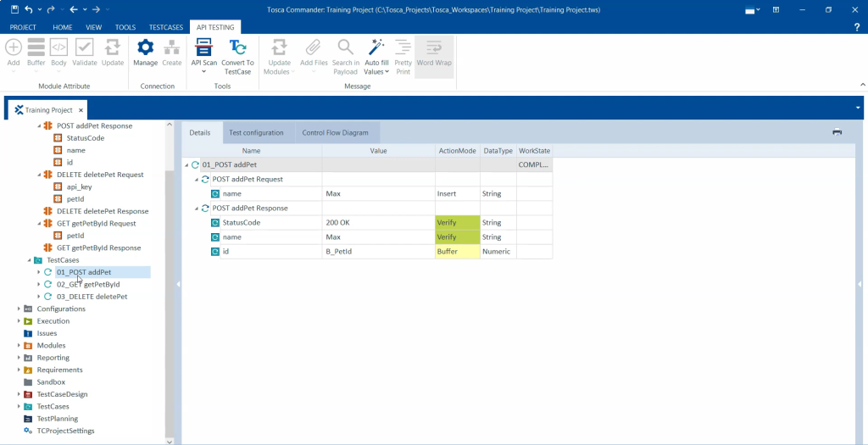Select the Sandbox folder
This screenshot has height=445, width=868.
click(51, 382)
